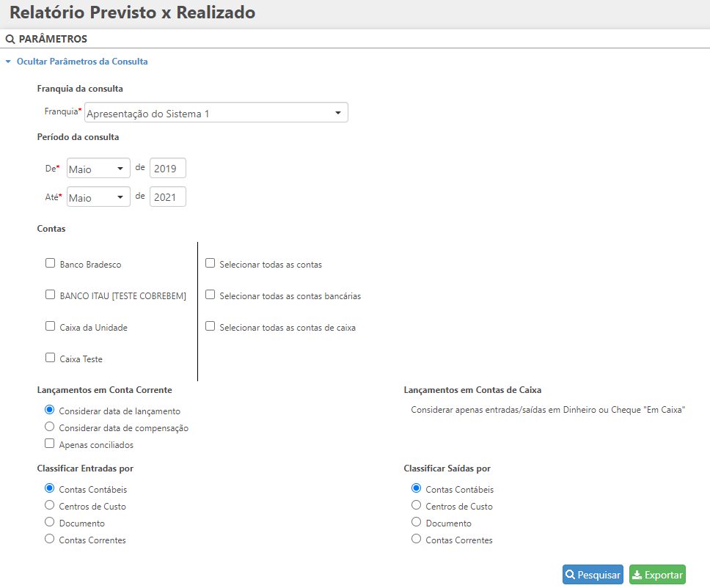The image size is (710, 588).
Task: Select Considerar data de compensação option
Action: 50,427
